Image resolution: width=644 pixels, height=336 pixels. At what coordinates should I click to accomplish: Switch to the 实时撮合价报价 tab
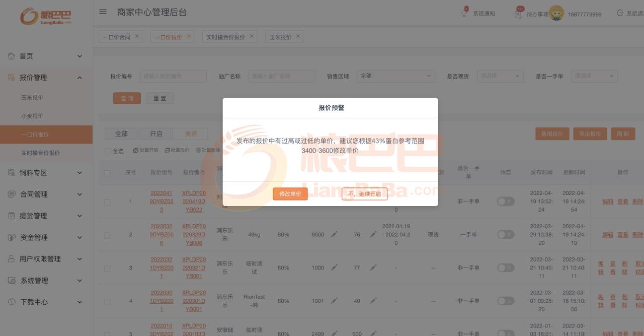pos(225,37)
